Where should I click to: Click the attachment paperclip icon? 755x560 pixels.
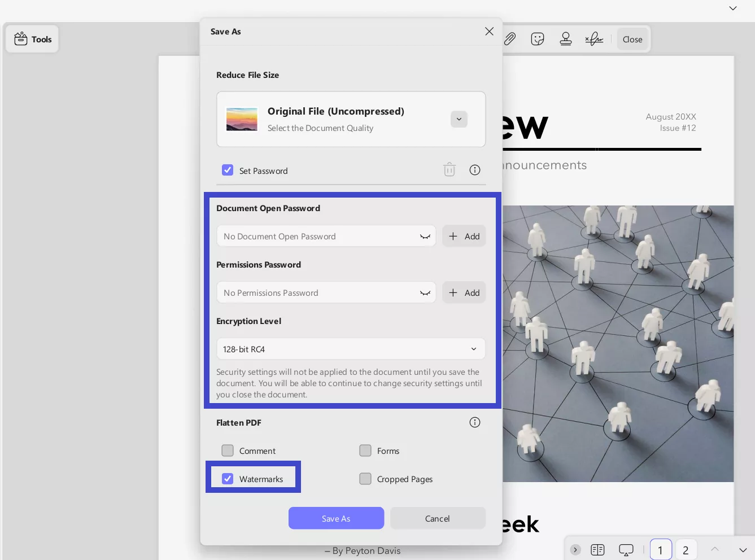pyautogui.click(x=510, y=39)
